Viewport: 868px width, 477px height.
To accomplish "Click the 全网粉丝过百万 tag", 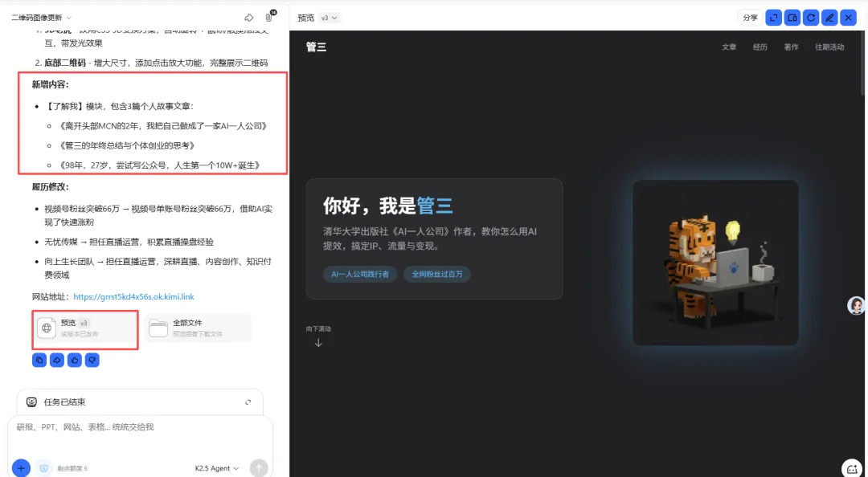I will click(x=436, y=274).
